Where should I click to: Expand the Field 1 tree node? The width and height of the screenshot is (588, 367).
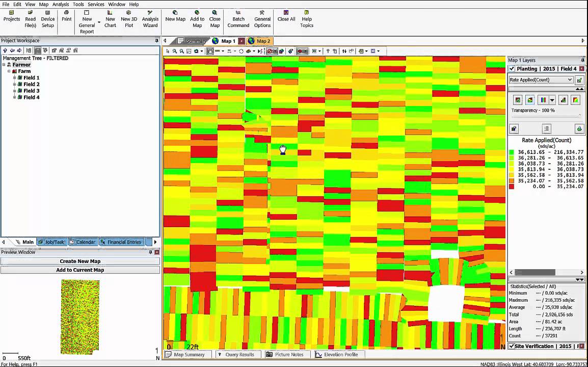[x=14, y=77]
